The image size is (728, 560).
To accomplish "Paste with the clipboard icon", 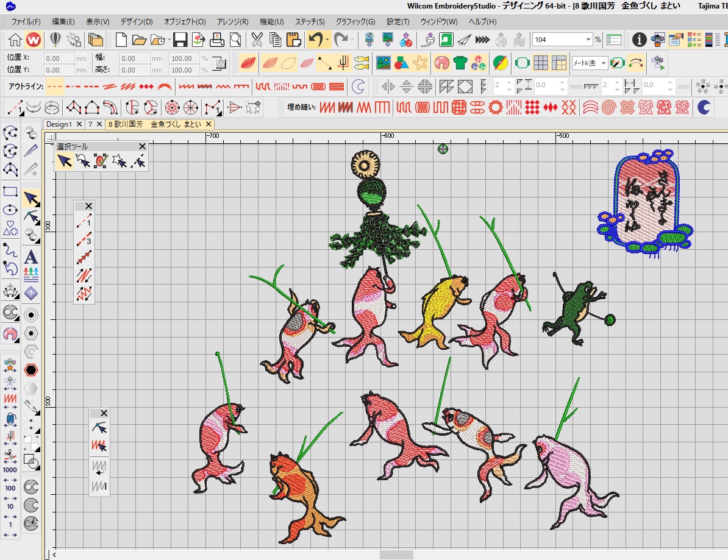I will [293, 40].
